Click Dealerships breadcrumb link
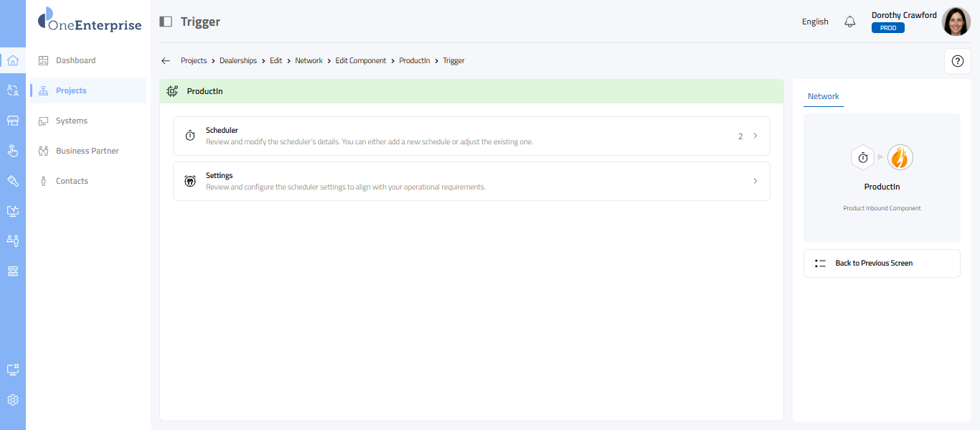The width and height of the screenshot is (980, 430). pyautogui.click(x=238, y=61)
